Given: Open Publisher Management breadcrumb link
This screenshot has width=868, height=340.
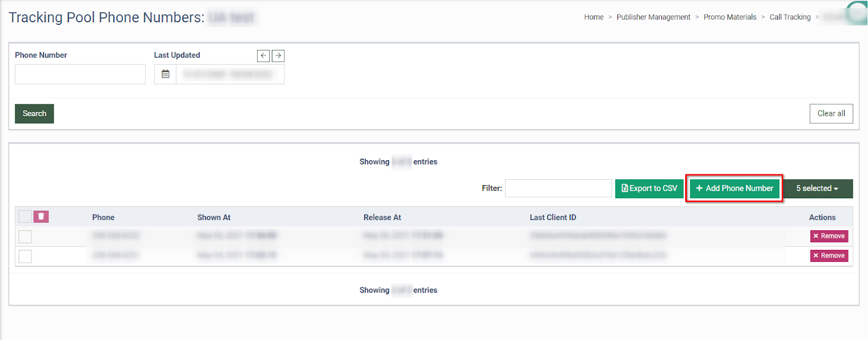Looking at the screenshot, I should click(x=653, y=17).
